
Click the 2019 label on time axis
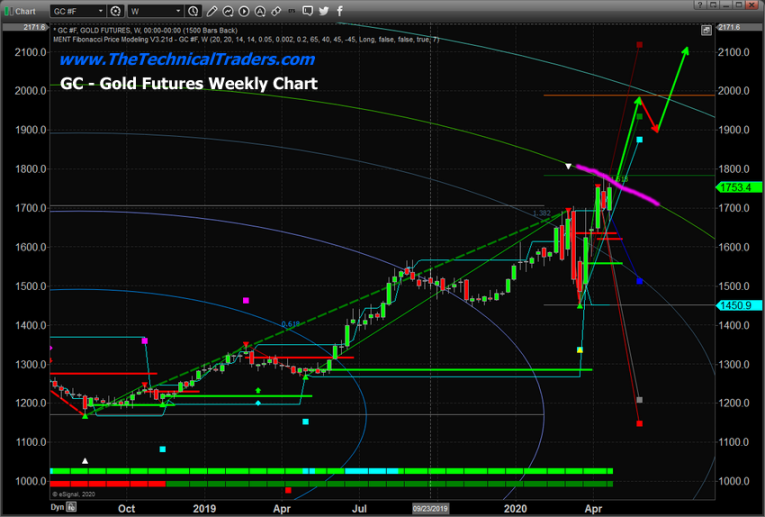click(x=204, y=508)
